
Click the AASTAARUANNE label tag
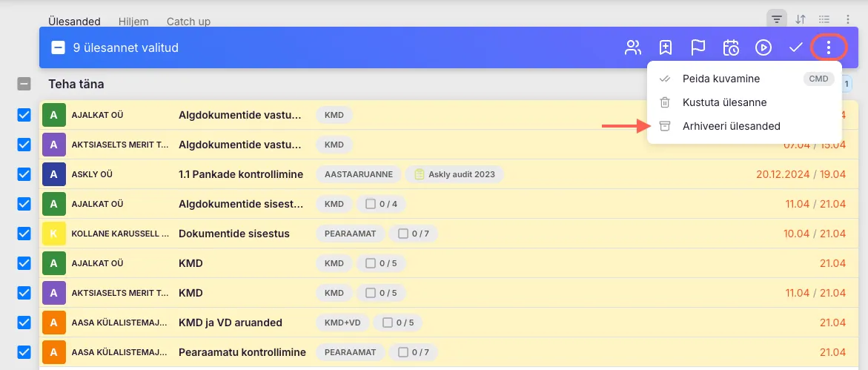point(359,174)
